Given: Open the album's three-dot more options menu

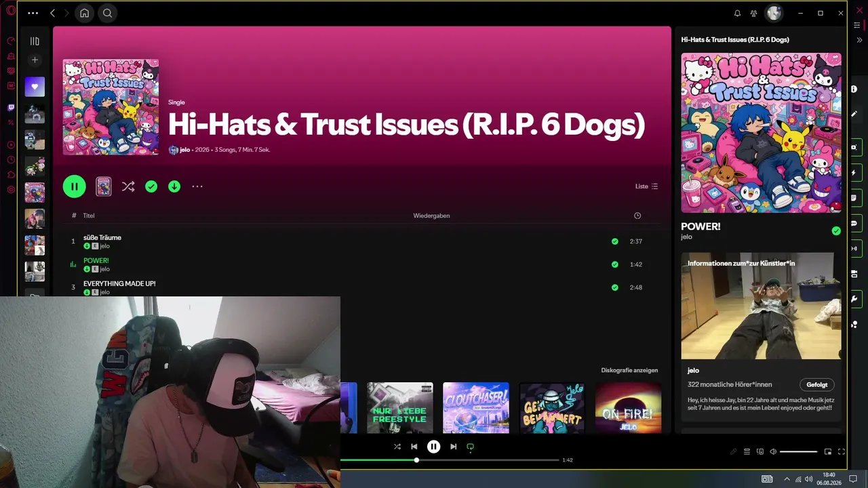Looking at the screenshot, I should 197,186.
